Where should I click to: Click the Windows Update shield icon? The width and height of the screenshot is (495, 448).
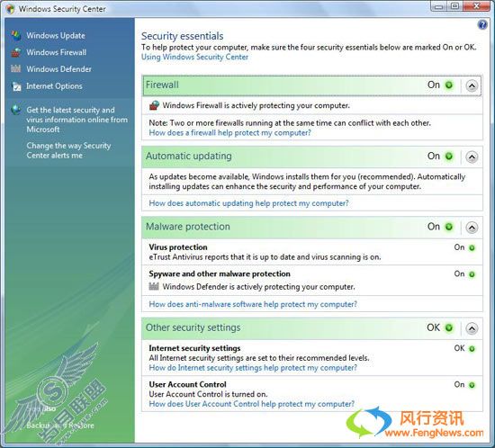tap(16, 36)
